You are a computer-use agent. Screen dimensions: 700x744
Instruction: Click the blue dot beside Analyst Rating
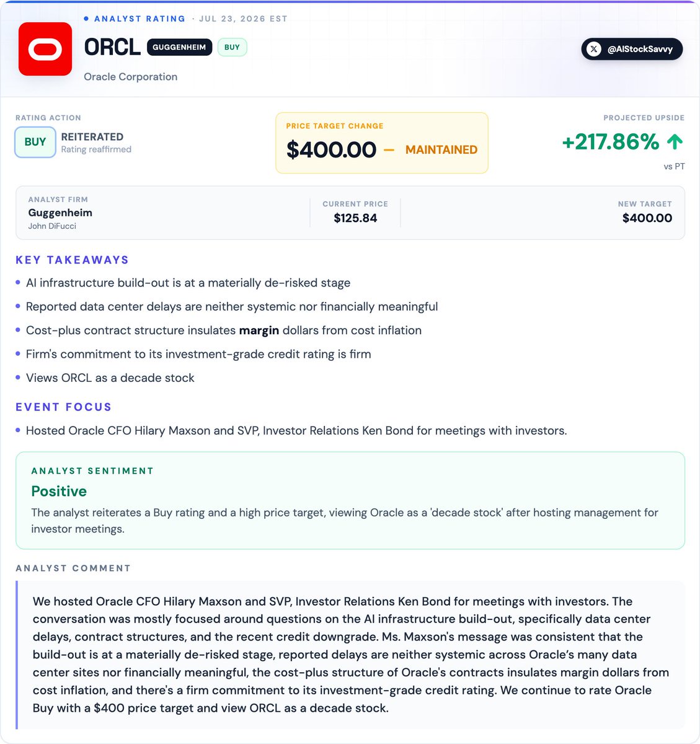86,19
